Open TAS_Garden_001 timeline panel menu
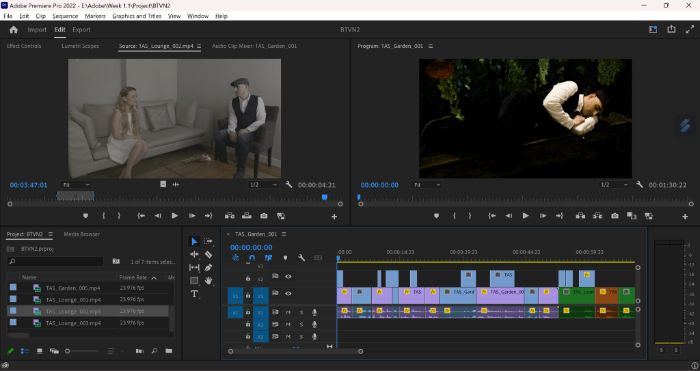Image resolution: width=700 pixels, height=371 pixels. [284, 234]
